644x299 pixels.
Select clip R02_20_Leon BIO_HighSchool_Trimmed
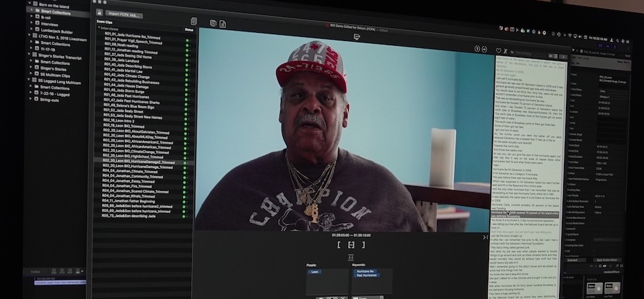[133, 157]
